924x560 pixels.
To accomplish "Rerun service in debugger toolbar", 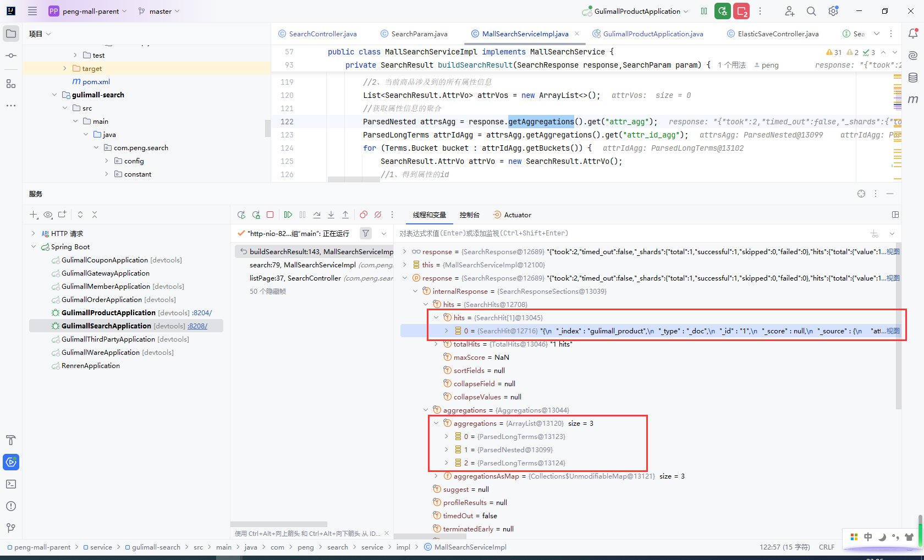I will pyautogui.click(x=241, y=215).
